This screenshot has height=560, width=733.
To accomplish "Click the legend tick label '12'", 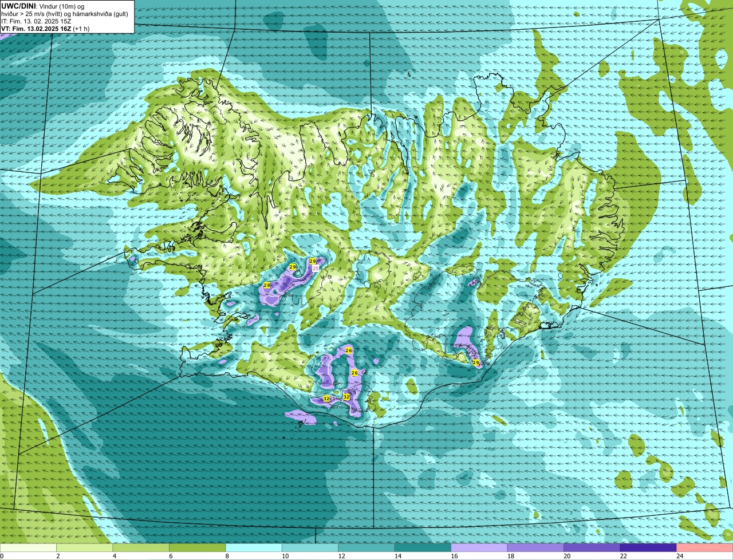I will point(341,556).
